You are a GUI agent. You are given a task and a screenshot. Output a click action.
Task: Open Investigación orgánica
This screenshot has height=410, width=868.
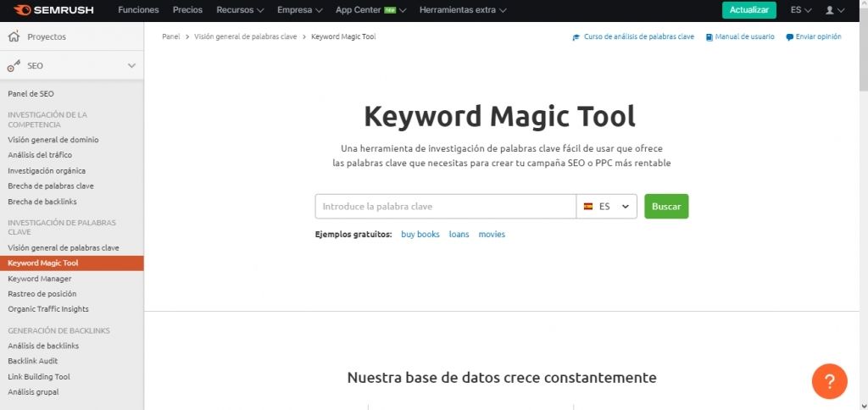click(47, 171)
